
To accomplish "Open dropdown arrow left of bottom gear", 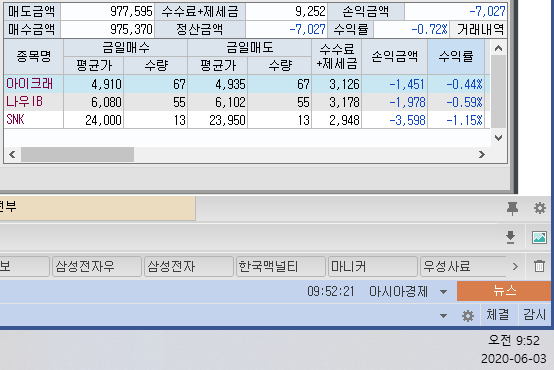I will (x=443, y=316).
